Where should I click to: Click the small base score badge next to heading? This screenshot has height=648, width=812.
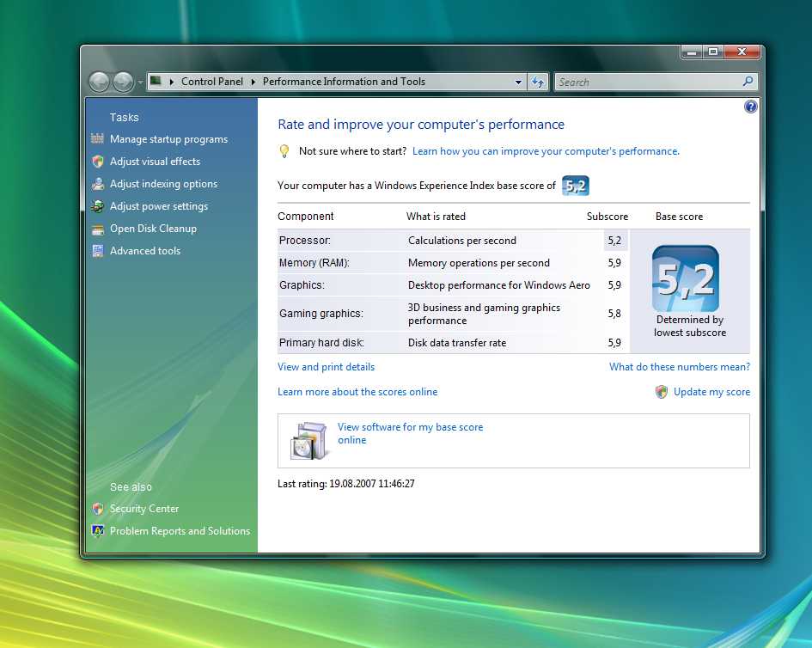[576, 186]
